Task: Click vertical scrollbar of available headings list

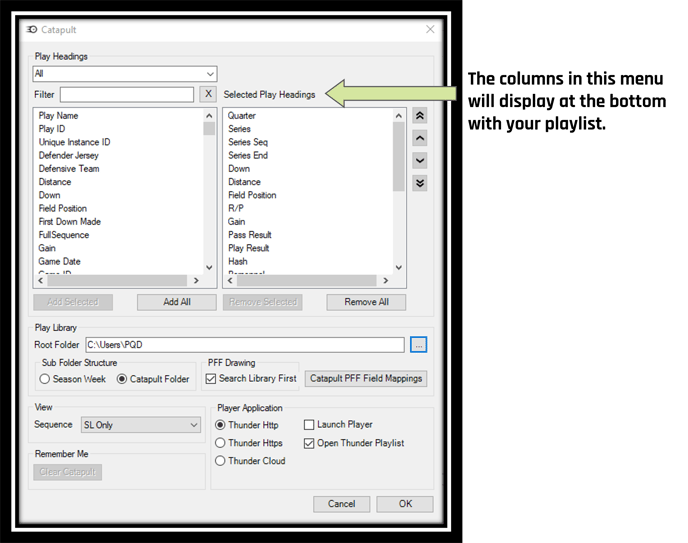Action: [209, 191]
